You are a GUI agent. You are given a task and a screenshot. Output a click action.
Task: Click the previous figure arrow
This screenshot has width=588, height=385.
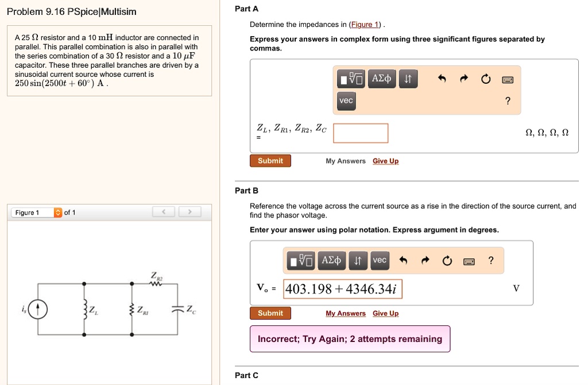click(163, 211)
